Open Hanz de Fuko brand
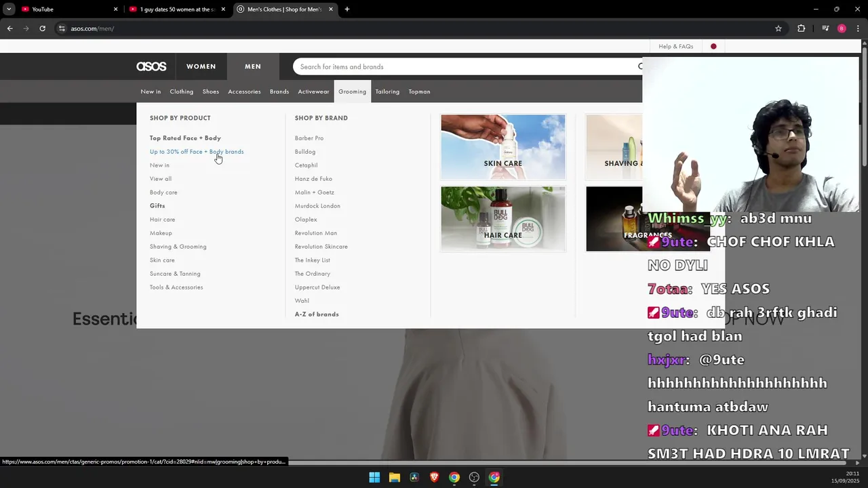Screen dimensions: 868x488 313,179
